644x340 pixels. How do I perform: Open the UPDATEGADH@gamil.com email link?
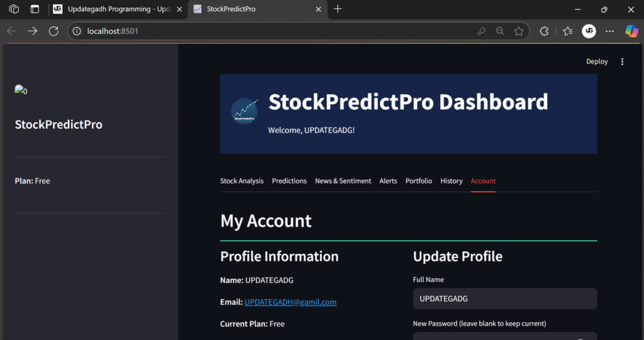click(x=291, y=302)
